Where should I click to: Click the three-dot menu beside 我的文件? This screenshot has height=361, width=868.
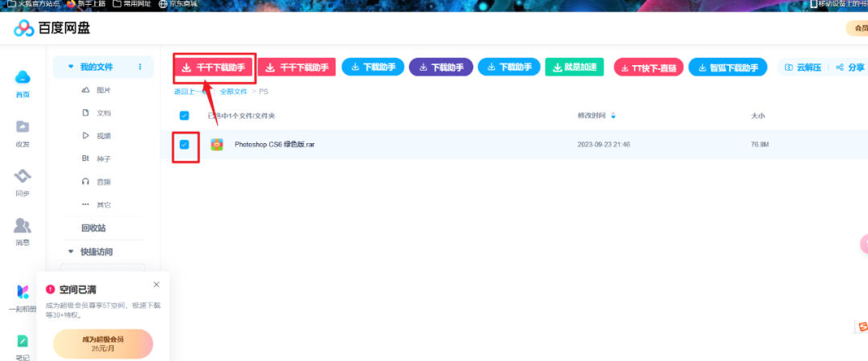(x=140, y=67)
